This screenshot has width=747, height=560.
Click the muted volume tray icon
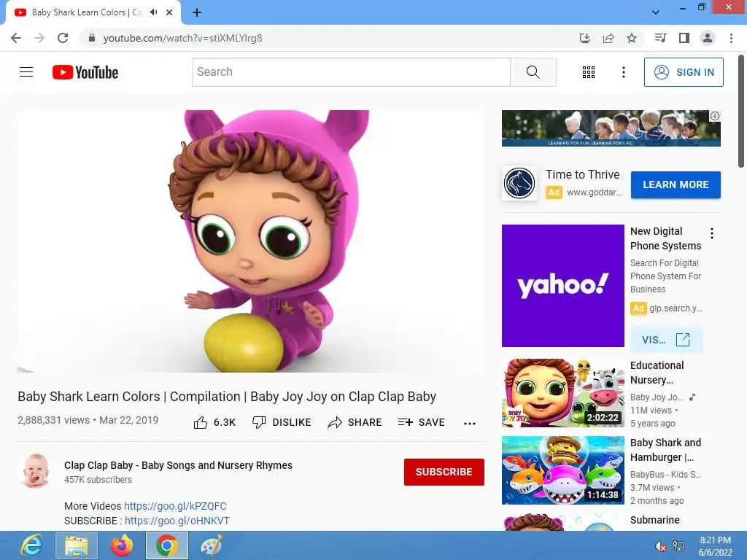tap(660, 546)
